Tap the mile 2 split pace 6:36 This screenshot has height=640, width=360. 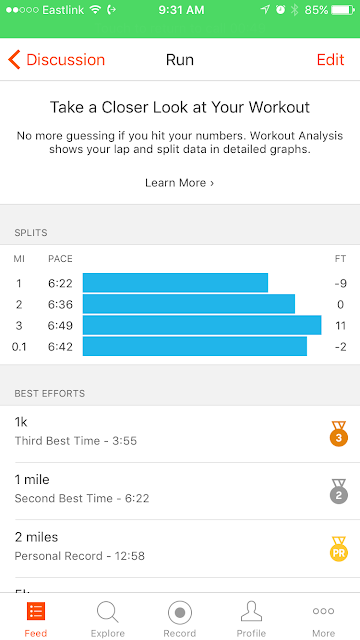pyautogui.click(x=60, y=304)
